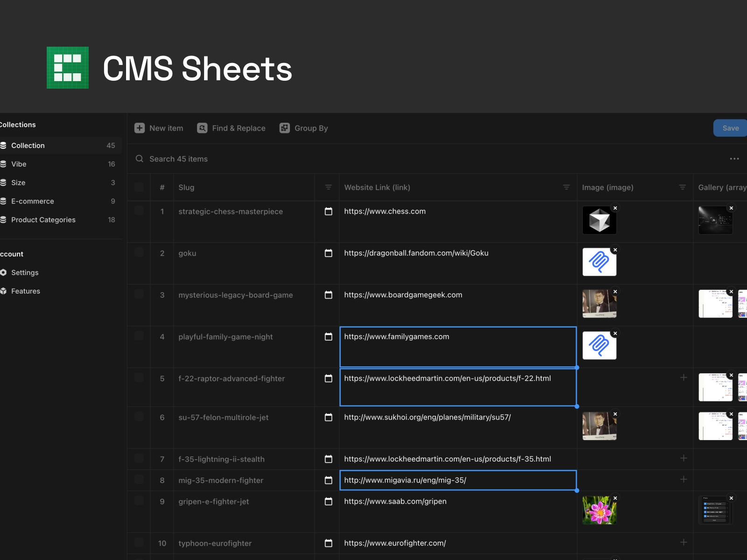Click the Collection database icon in the sidebar
Image resolution: width=747 pixels, height=560 pixels.
coord(4,145)
